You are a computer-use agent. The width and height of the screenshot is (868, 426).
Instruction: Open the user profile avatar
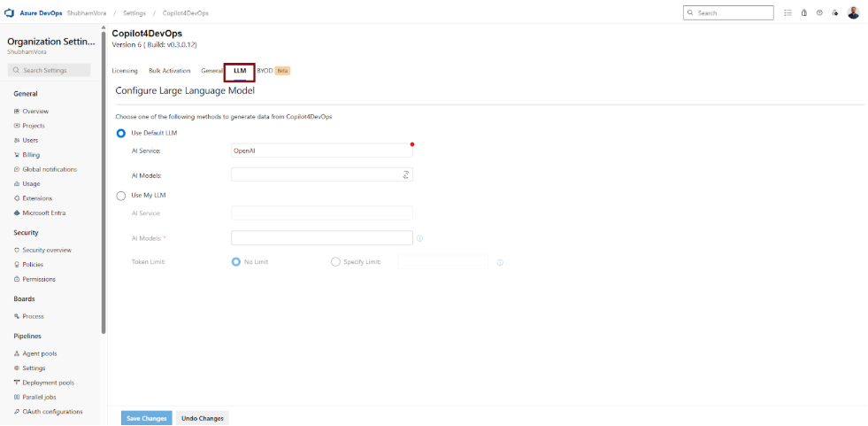pyautogui.click(x=853, y=13)
